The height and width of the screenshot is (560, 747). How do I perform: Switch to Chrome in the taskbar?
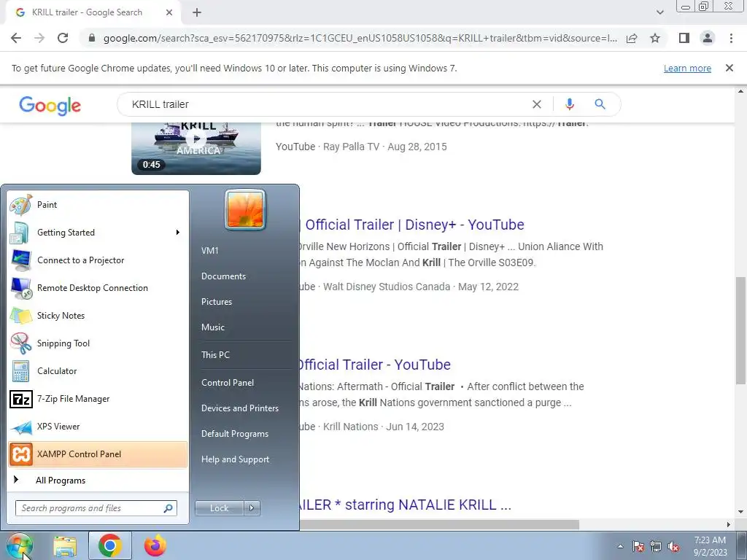tap(110, 546)
